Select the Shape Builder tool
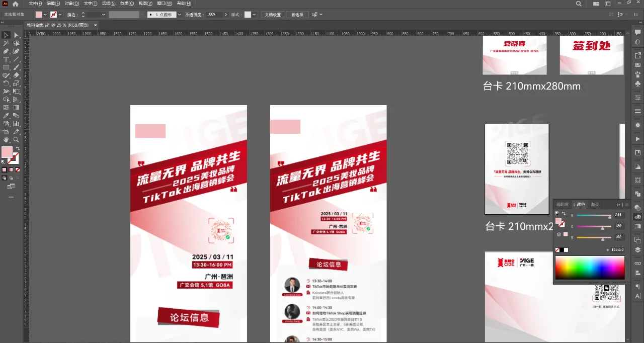The height and width of the screenshot is (343, 644). pyautogui.click(x=6, y=100)
